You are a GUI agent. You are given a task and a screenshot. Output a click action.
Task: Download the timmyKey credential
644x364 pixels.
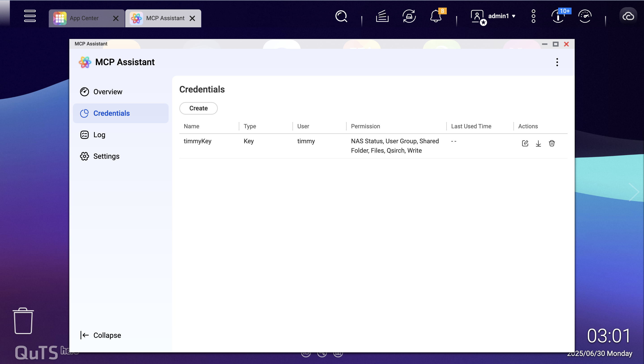click(538, 143)
